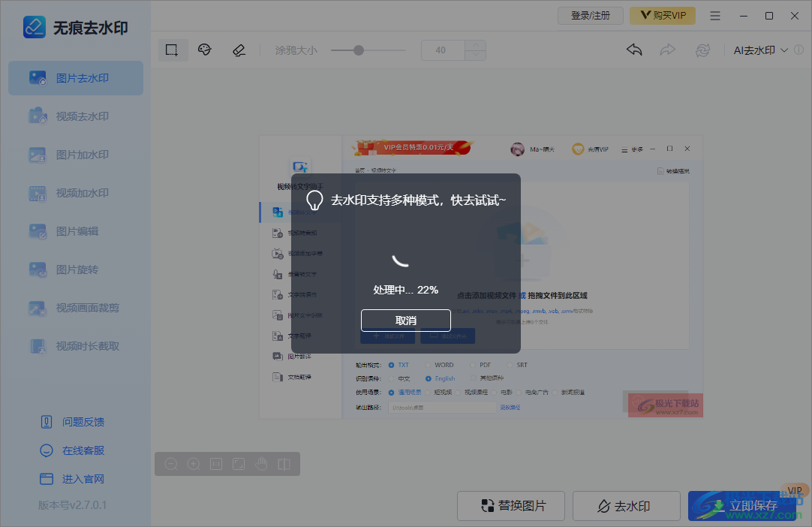Open the hamburger main menu
This screenshot has height=527, width=812.
point(715,16)
